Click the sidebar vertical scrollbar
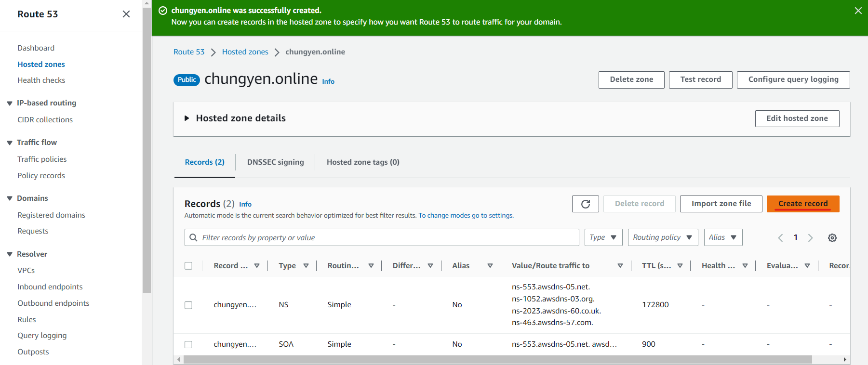 147,150
